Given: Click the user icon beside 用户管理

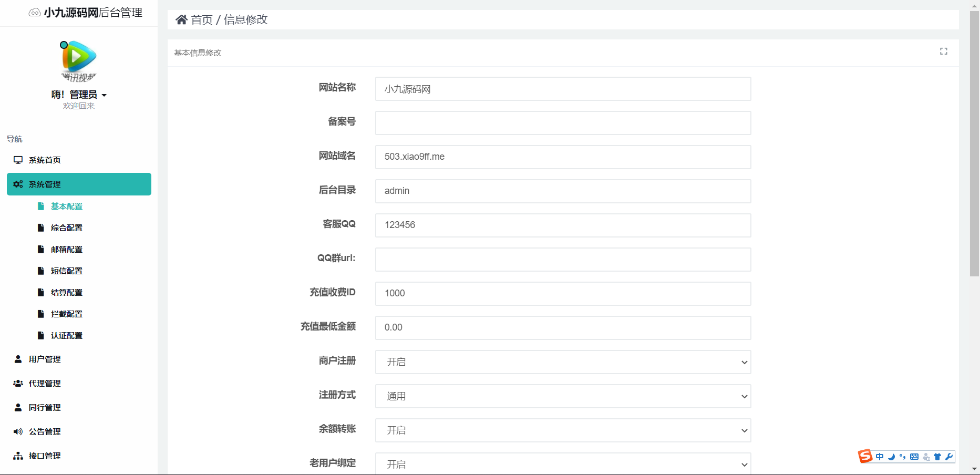Looking at the screenshot, I should [x=18, y=359].
